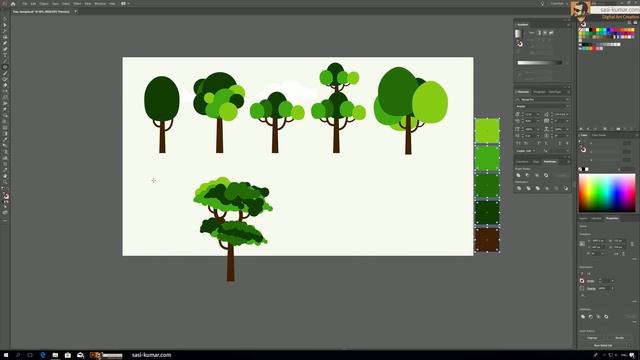Toggle constrain proportions link in Properties panel
This screenshot has width=640, height=360.
tap(632, 244)
